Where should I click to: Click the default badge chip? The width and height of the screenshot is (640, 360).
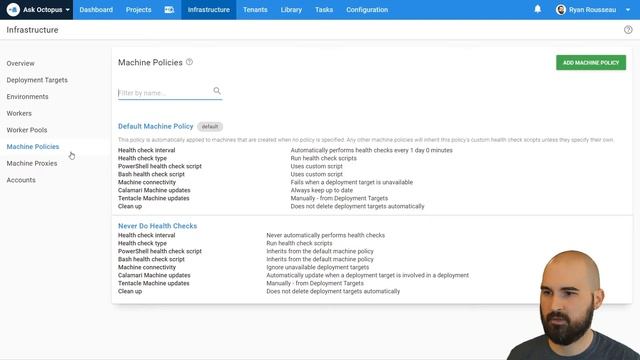coord(210,127)
